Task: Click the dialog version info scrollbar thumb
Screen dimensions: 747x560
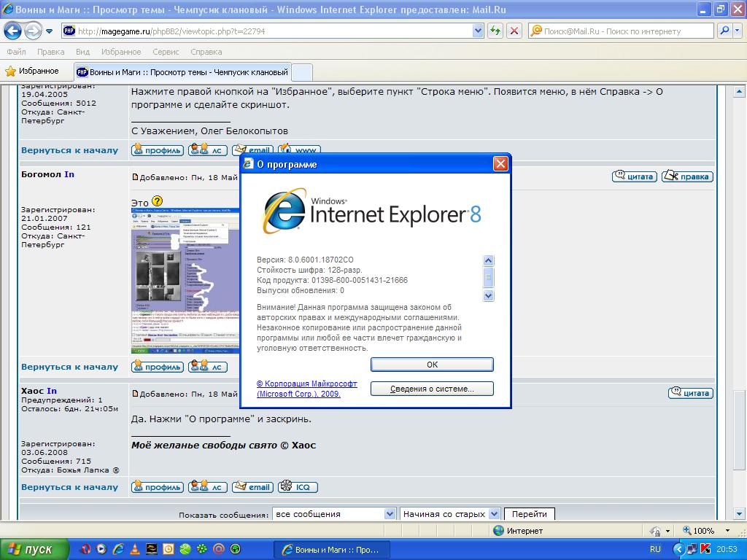Action: coord(488,277)
